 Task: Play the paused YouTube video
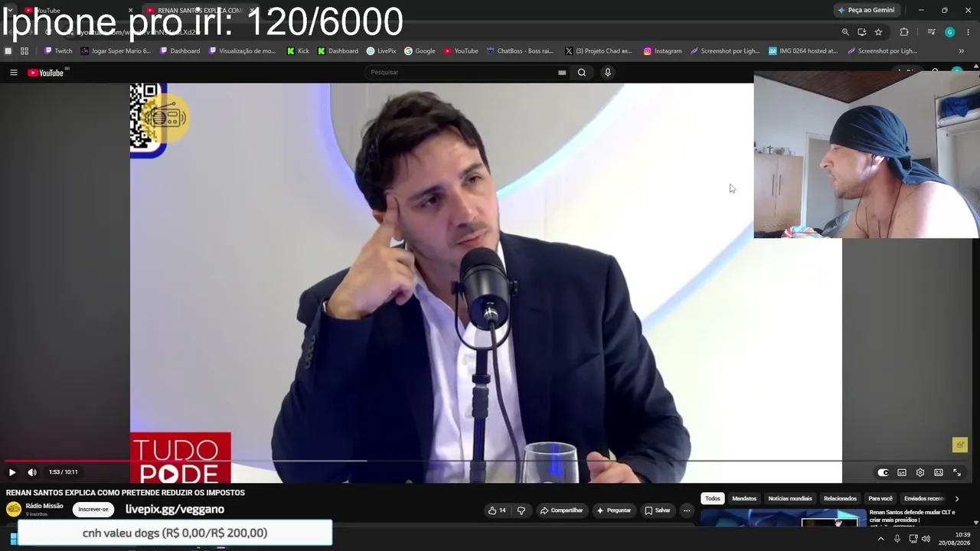[x=12, y=472]
